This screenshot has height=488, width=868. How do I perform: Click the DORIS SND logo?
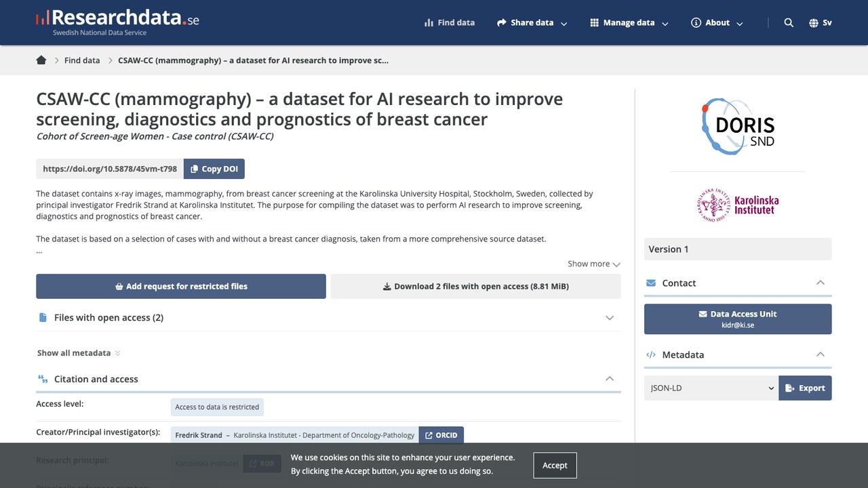click(x=738, y=127)
